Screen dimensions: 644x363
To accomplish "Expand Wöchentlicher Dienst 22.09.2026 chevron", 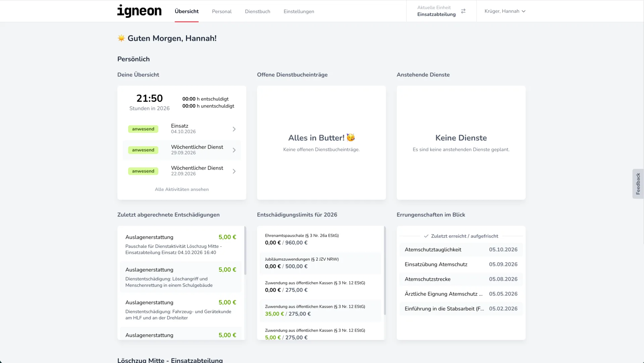I will (x=234, y=171).
